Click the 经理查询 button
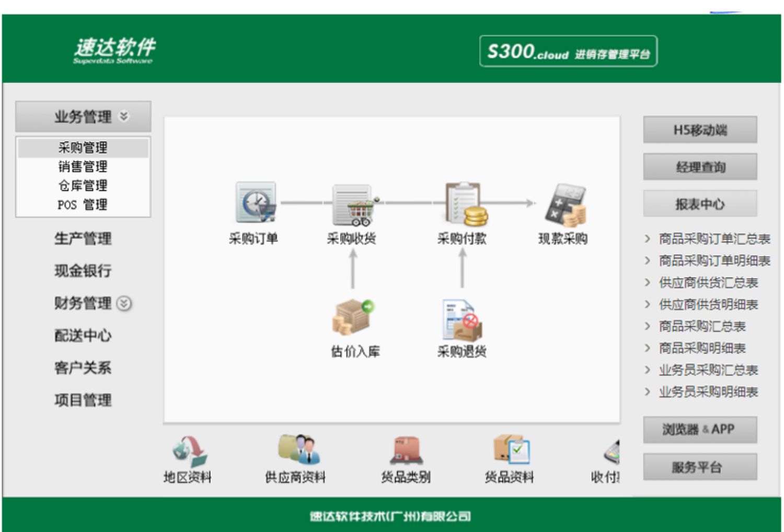 point(700,167)
